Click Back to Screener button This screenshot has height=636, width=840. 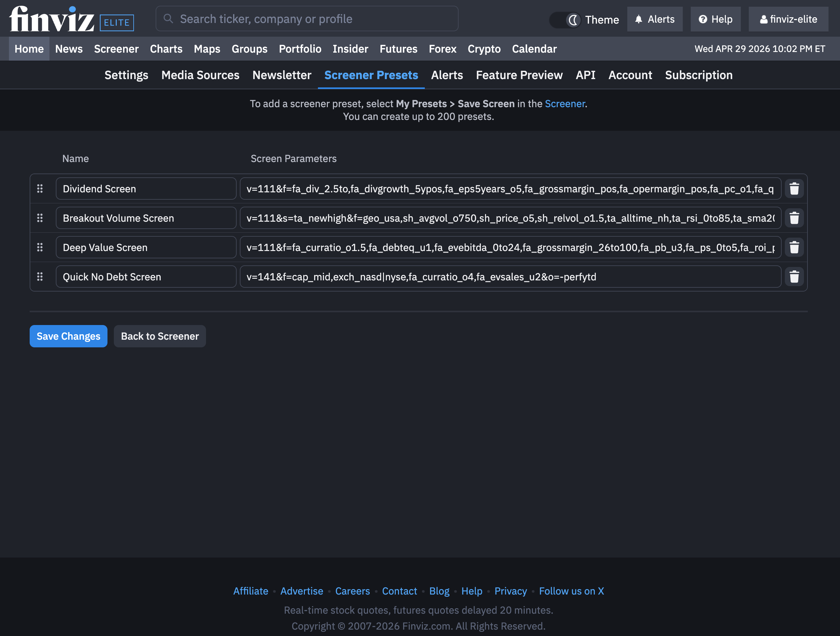[x=160, y=336]
